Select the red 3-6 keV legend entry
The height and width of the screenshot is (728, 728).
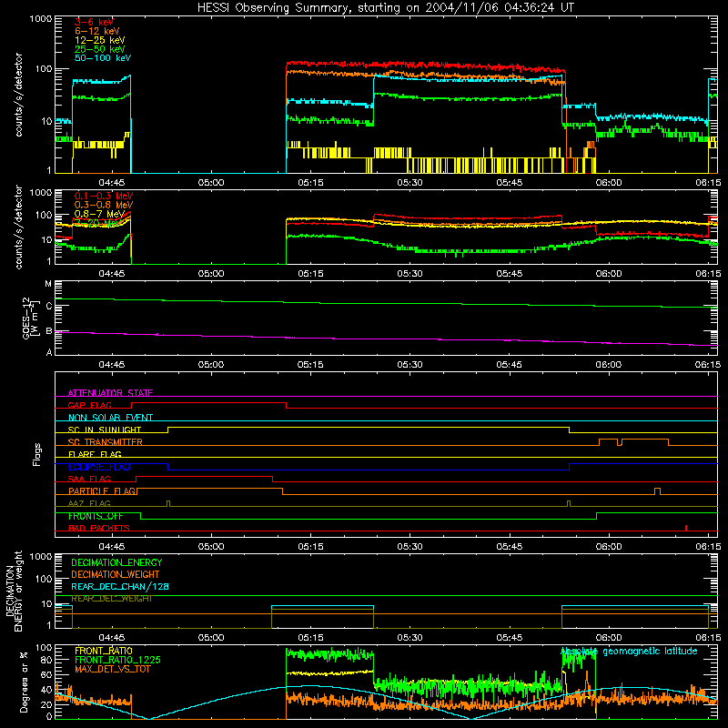pos(94,22)
